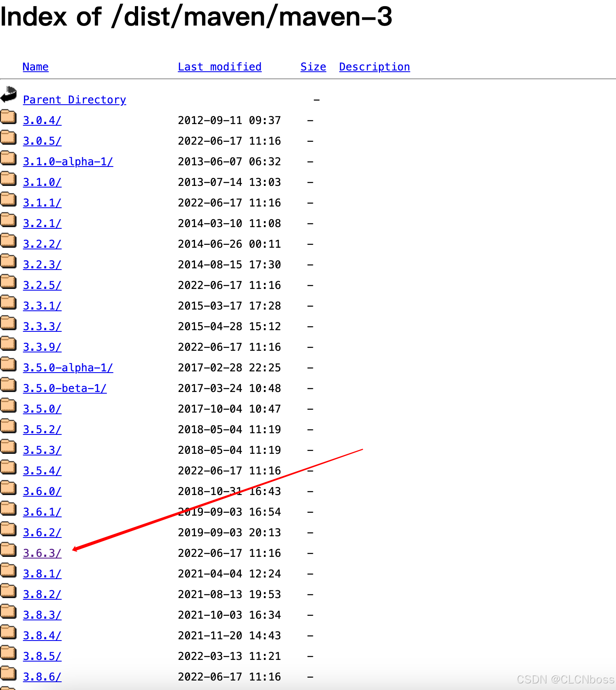Open the 3.2.1/ directory link
This screenshot has height=690, width=616.
(42, 223)
